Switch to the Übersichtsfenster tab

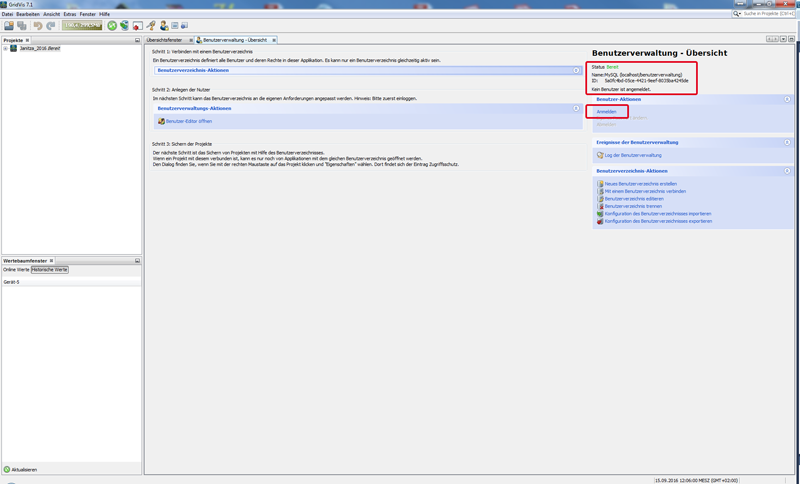click(165, 40)
